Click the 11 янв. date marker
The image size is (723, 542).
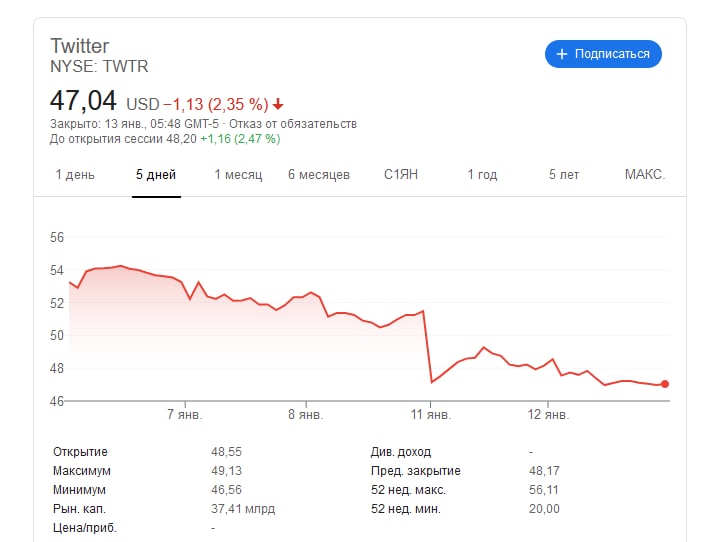click(431, 414)
